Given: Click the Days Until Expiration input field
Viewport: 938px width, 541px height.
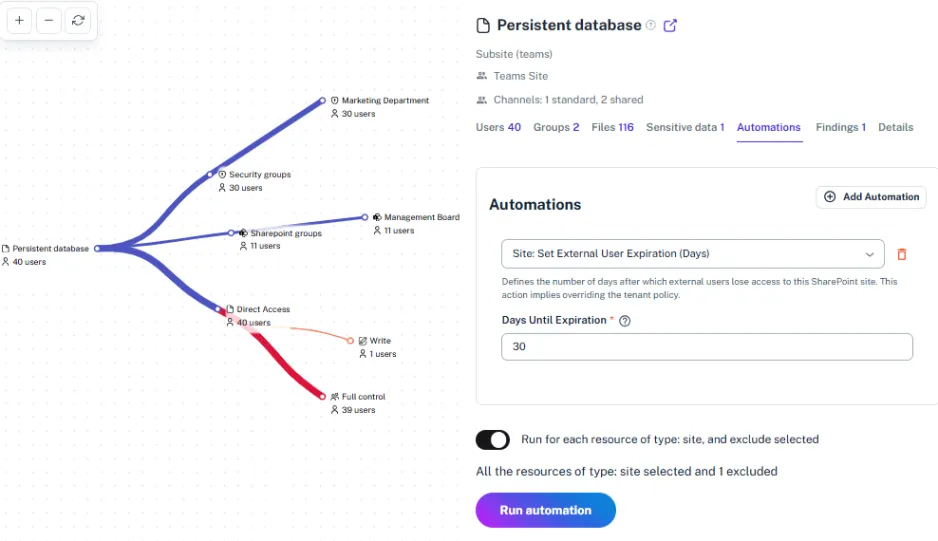Looking at the screenshot, I should (x=706, y=347).
